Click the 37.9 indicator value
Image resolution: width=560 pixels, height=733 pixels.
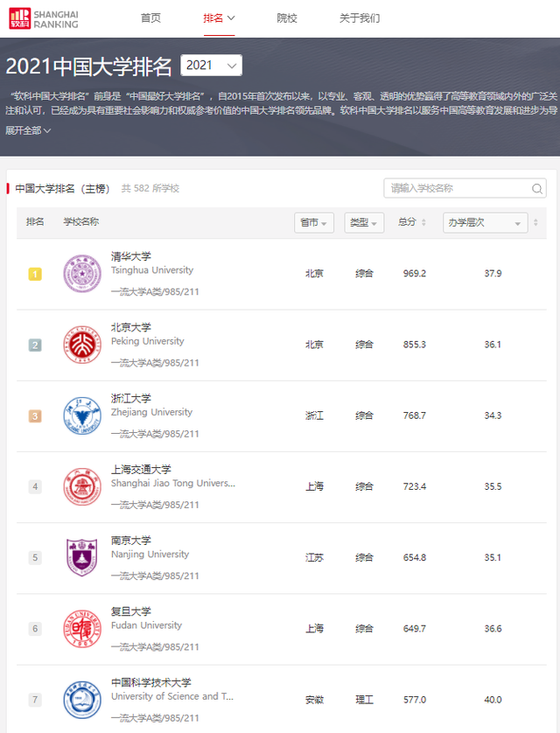(x=493, y=274)
